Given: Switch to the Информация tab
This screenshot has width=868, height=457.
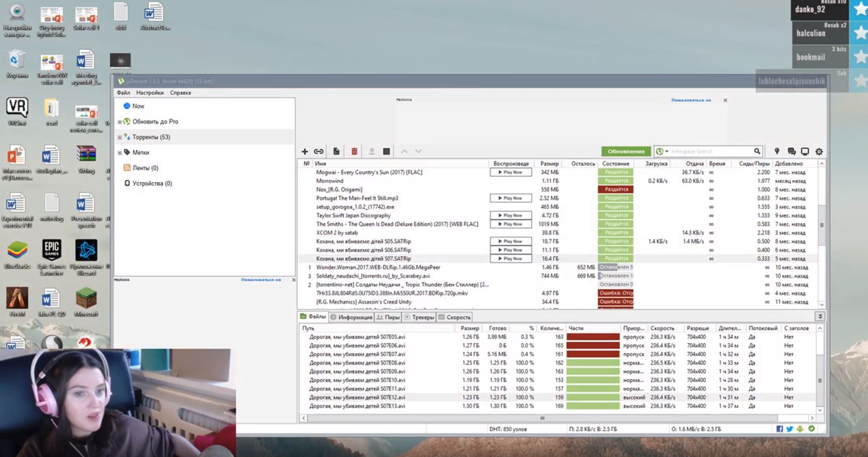Looking at the screenshot, I should (x=351, y=317).
